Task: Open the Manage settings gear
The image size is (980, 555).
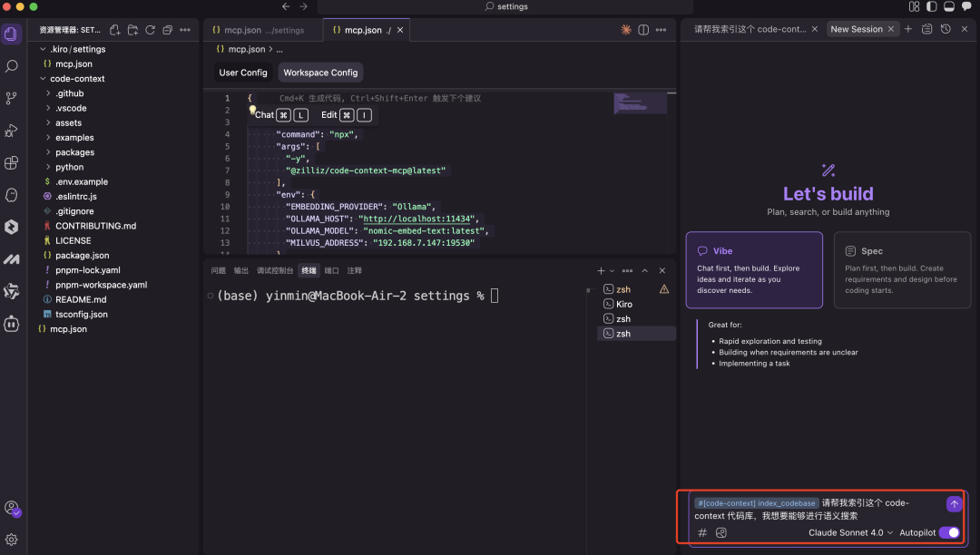Action: coord(11,540)
